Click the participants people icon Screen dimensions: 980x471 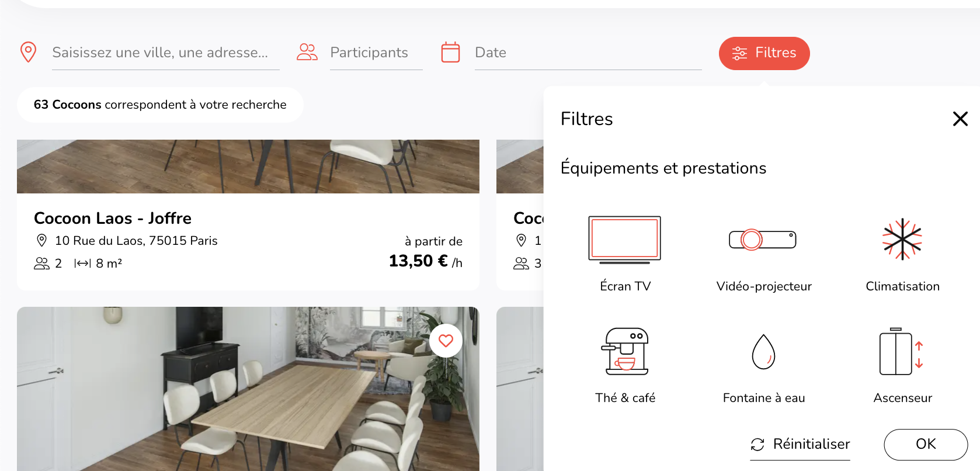[307, 52]
